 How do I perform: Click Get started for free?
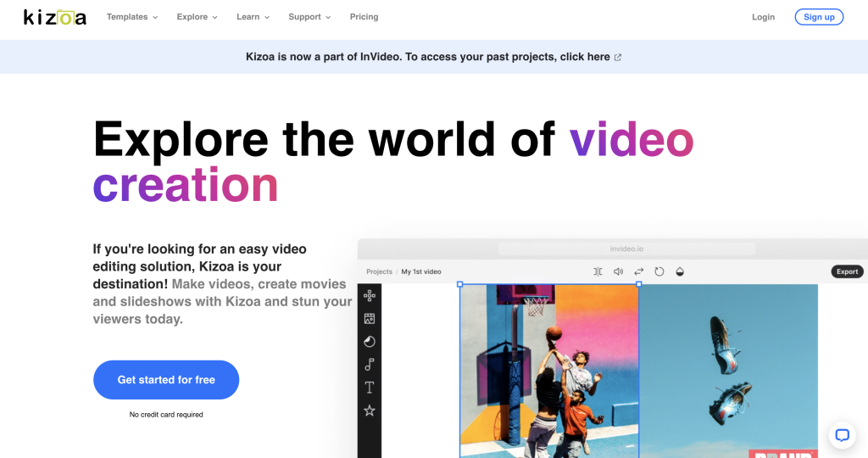click(166, 380)
